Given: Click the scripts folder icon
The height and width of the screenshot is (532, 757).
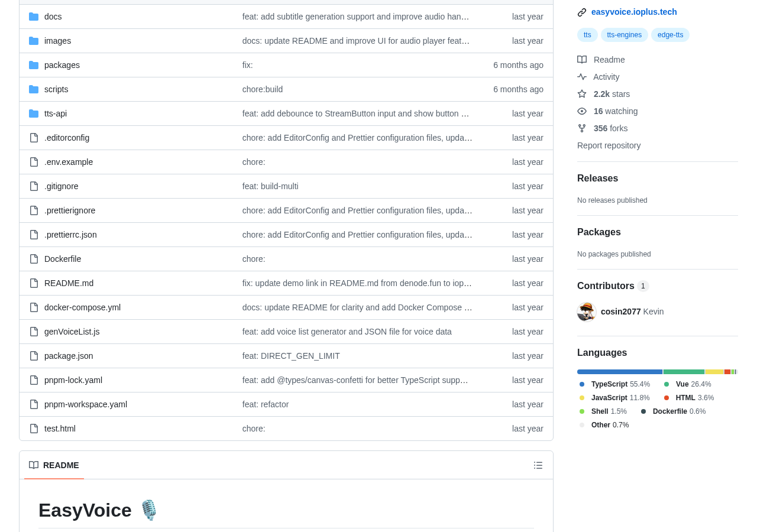Looking at the screenshot, I should coord(34,89).
